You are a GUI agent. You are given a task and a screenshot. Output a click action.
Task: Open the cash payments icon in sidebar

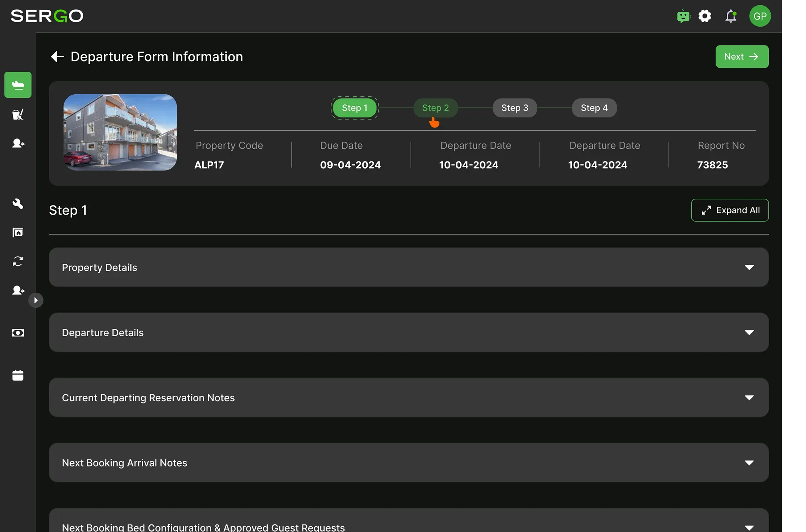pyautogui.click(x=18, y=333)
